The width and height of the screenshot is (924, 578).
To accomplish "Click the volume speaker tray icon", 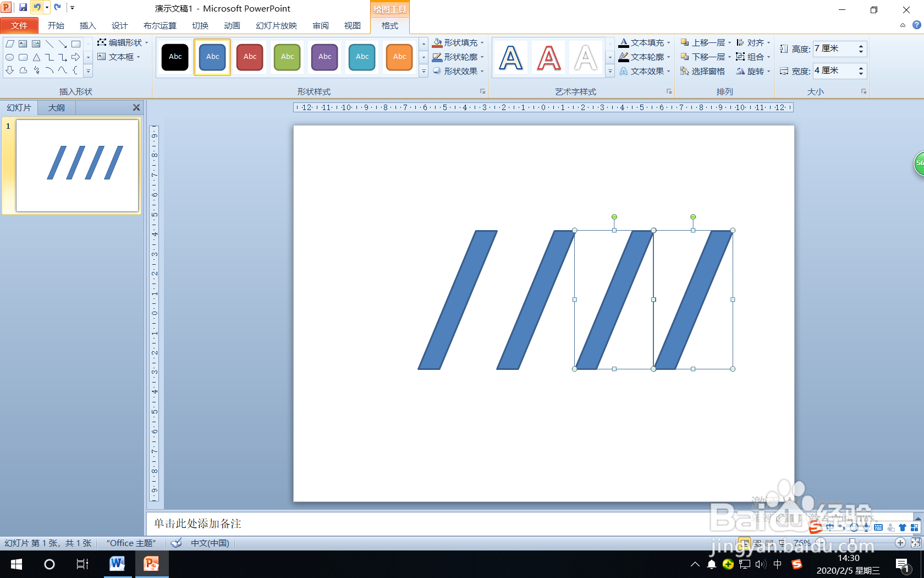I will pos(761,564).
